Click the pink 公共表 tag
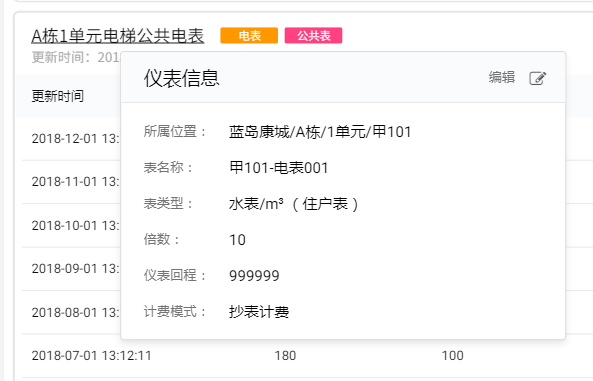 point(314,36)
